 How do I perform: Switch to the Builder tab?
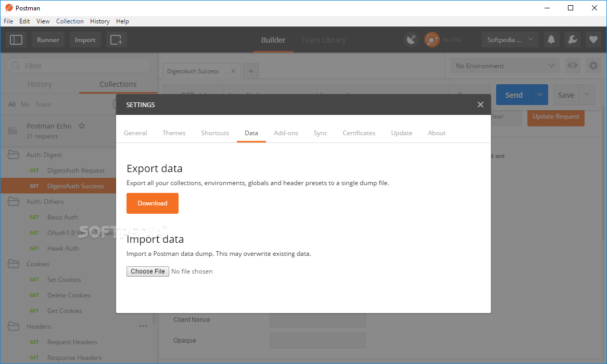click(273, 40)
